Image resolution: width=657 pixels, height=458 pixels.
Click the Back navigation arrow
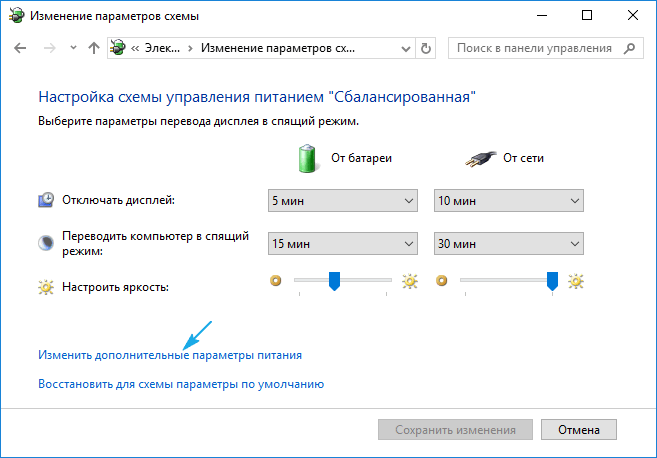point(21,48)
